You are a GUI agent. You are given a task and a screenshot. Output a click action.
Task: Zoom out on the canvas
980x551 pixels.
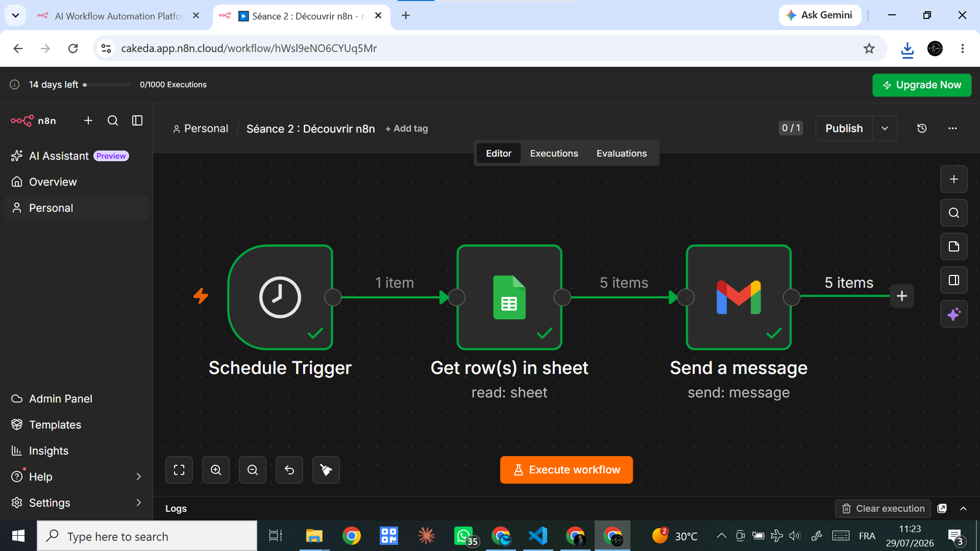coord(252,470)
